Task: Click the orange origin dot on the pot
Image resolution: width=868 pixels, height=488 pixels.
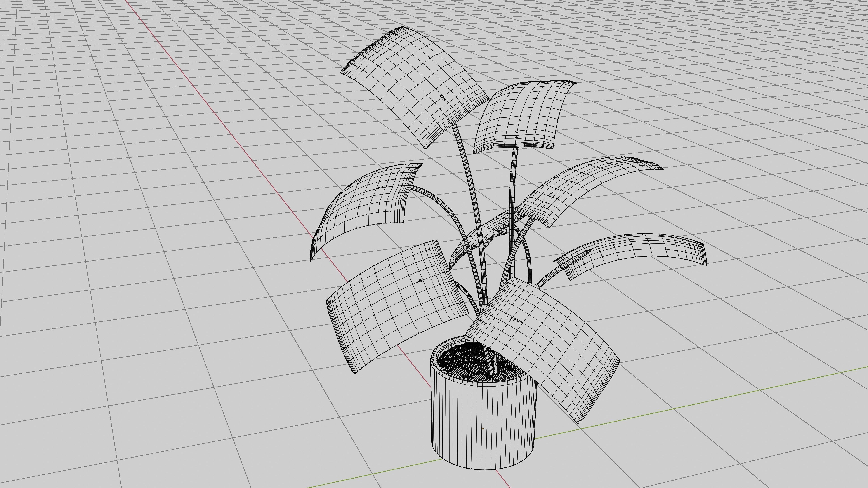Action: pos(483,429)
